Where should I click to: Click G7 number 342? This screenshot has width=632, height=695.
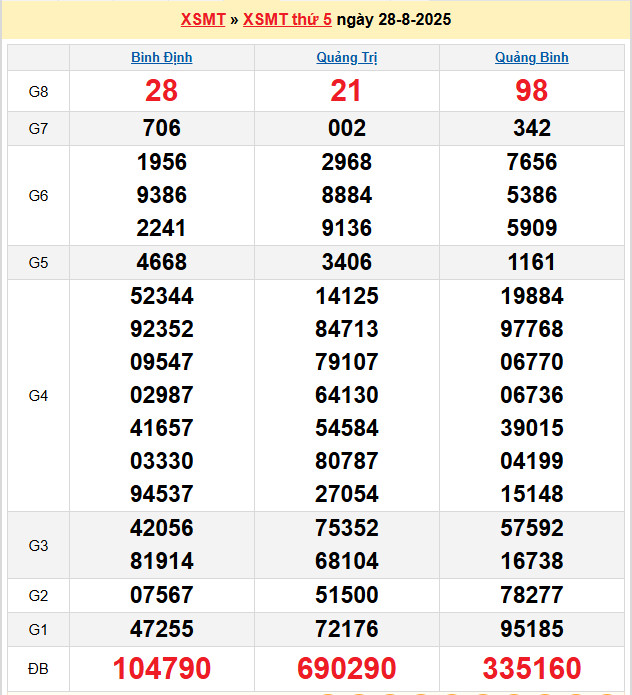pos(531,128)
